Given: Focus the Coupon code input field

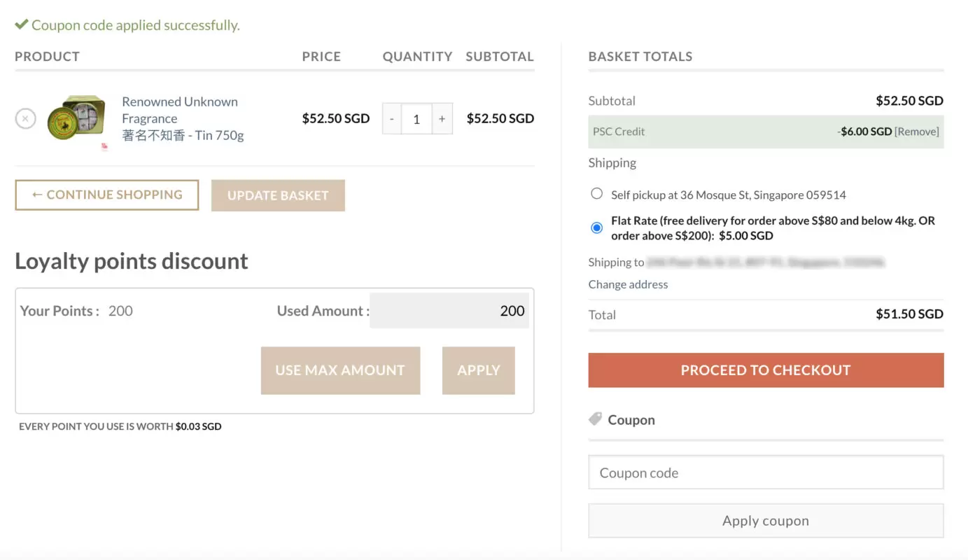Looking at the screenshot, I should pyautogui.click(x=766, y=473).
